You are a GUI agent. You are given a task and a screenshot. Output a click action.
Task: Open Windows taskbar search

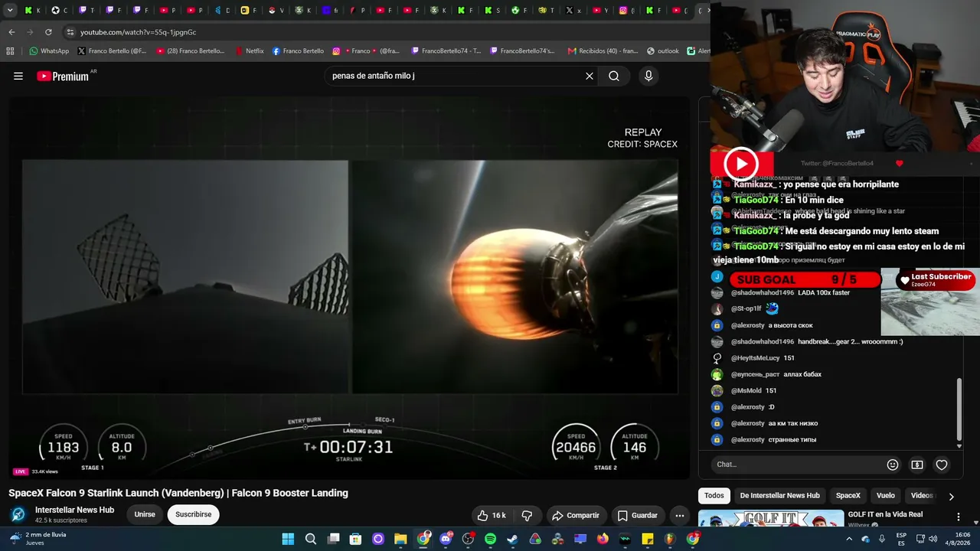pyautogui.click(x=311, y=539)
